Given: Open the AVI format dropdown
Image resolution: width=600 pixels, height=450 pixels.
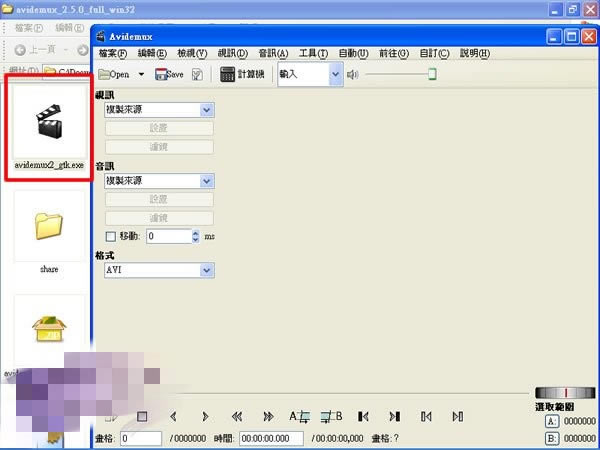Looking at the screenshot, I should click(x=206, y=270).
